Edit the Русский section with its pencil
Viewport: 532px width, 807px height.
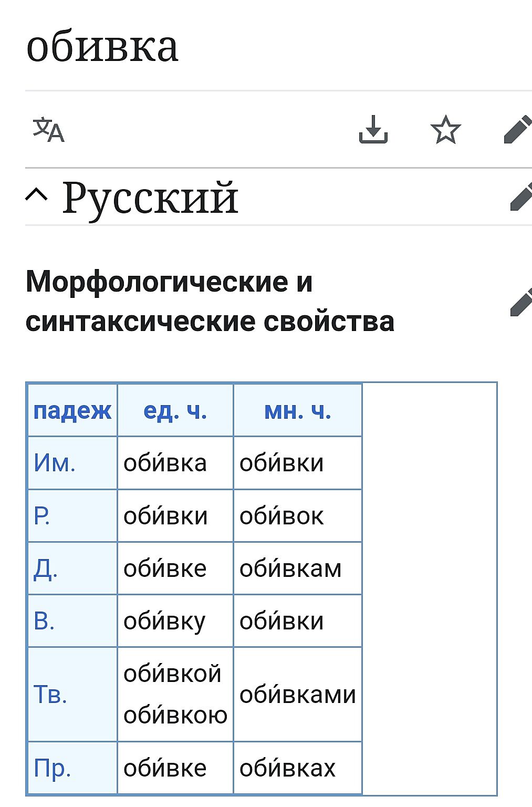[521, 197]
